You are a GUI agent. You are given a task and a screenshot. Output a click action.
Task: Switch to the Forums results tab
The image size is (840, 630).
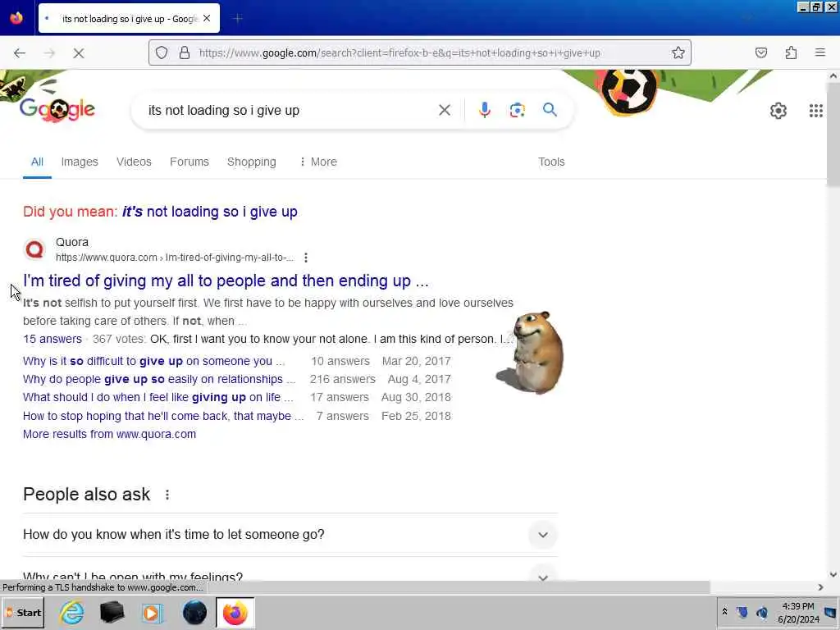pos(189,162)
